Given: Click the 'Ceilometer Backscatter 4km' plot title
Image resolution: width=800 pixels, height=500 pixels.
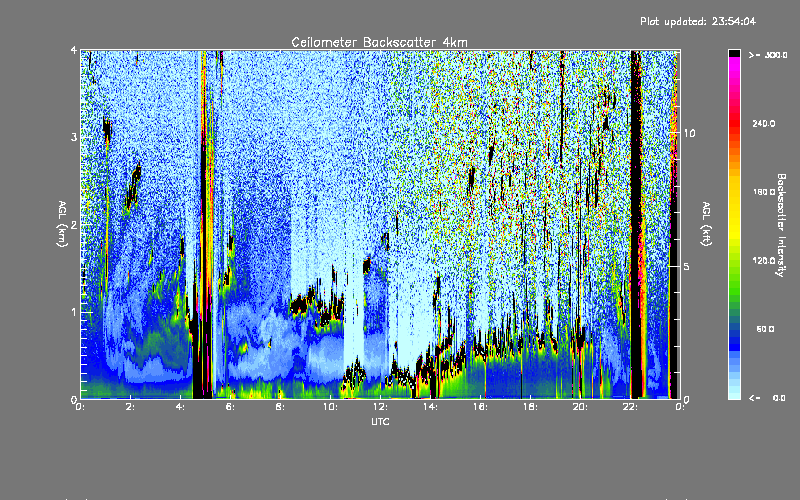Looking at the screenshot, I should 379,42.
